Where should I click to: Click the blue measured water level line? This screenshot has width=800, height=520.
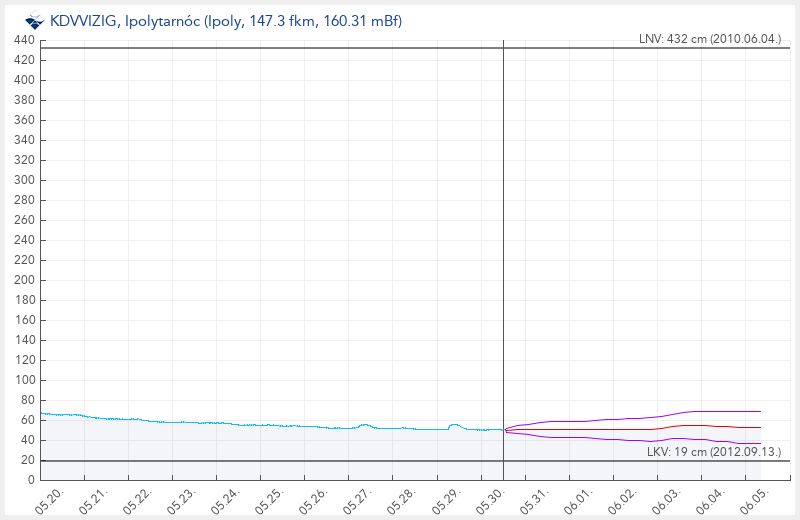[x=255, y=425]
